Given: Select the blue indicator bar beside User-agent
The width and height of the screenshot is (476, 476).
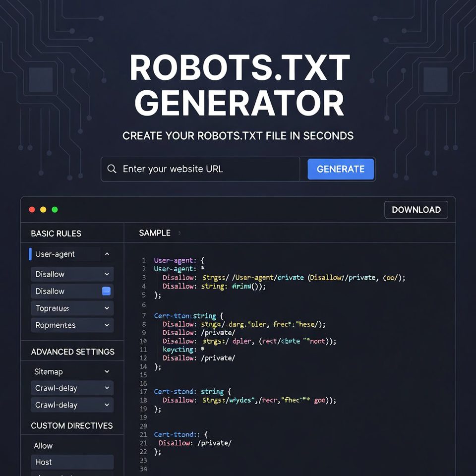Looking at the screenshot, I should [x=31, y=254].
